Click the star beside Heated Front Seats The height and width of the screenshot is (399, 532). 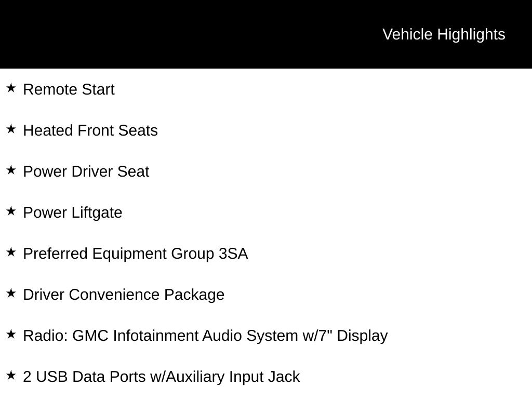pos(11,129)
